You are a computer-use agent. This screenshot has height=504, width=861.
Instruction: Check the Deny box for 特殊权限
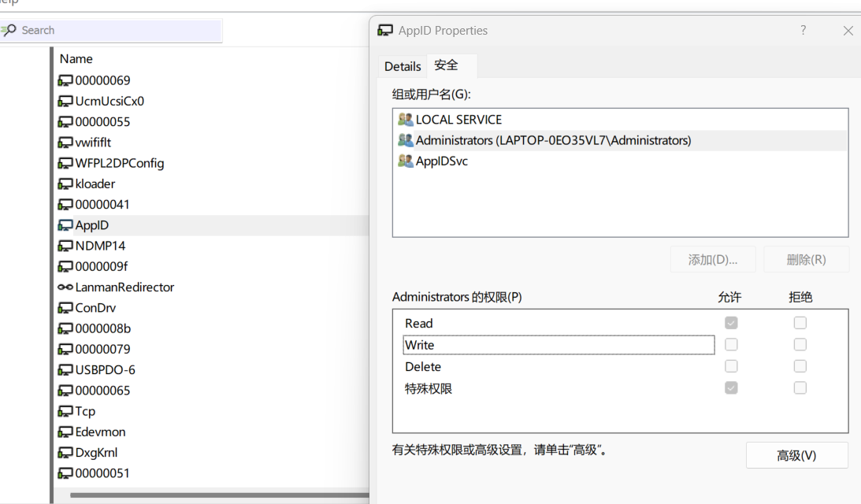[x=800, y=387]
